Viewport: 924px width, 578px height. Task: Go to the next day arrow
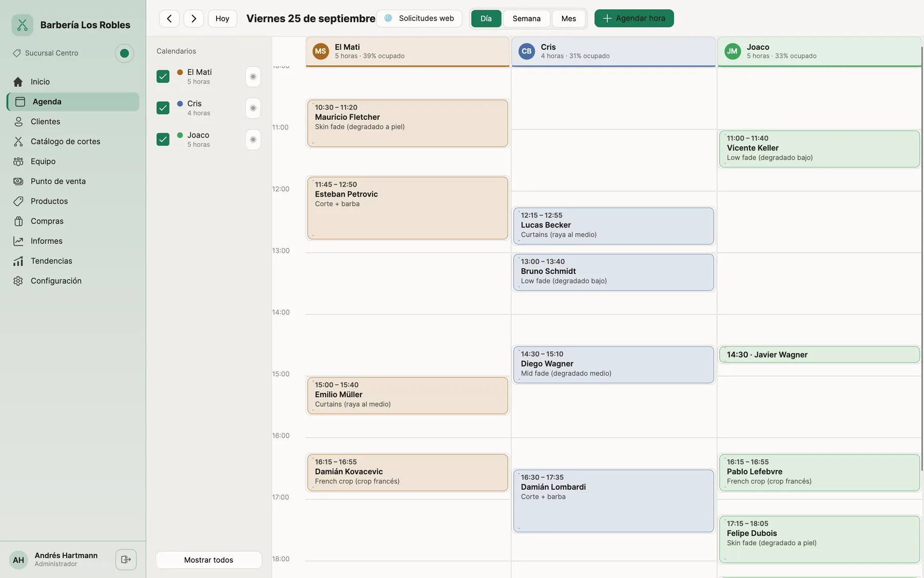tap(194, 18)
